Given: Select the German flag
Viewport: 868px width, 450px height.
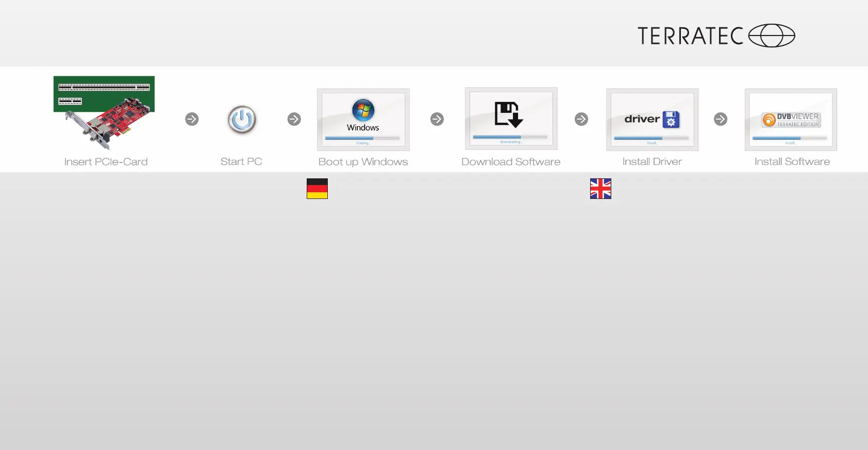Looking at the screenshot, I should [317, 189].
